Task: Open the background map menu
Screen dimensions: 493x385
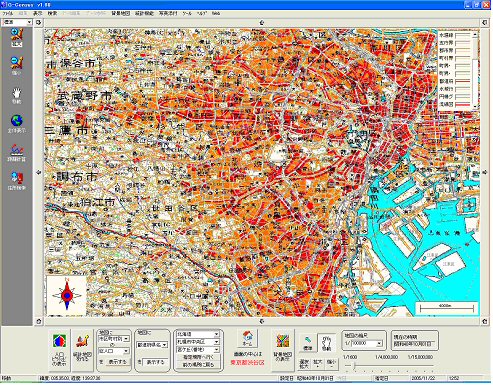Action: [x=121, y=13]
